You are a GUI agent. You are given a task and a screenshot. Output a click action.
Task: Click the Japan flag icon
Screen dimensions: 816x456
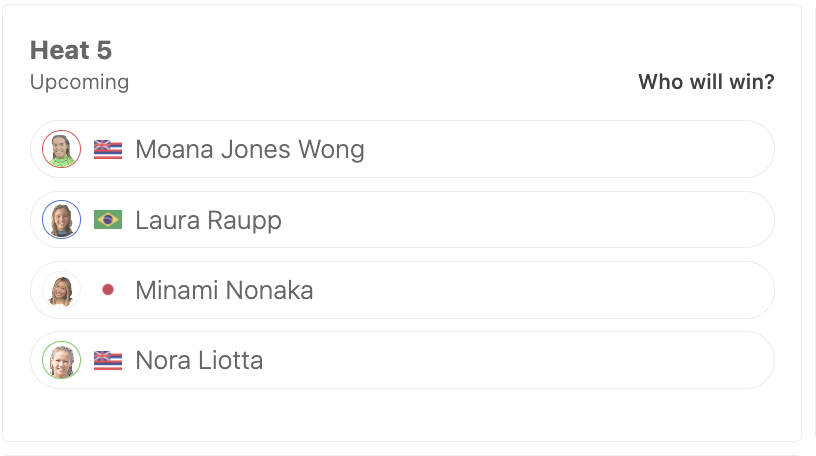click(108, 289)
